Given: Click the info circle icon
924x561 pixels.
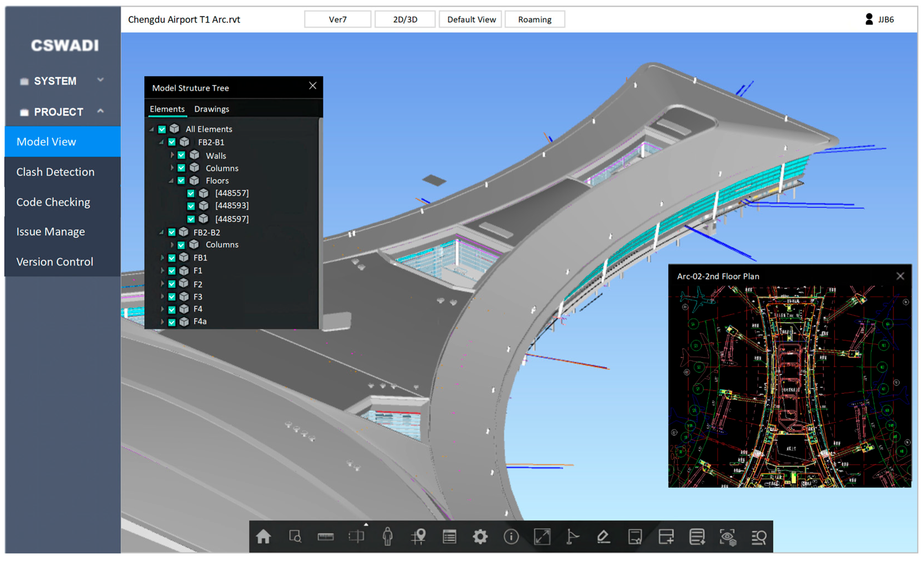Looking at the screenshot, I should click(511, 537).
